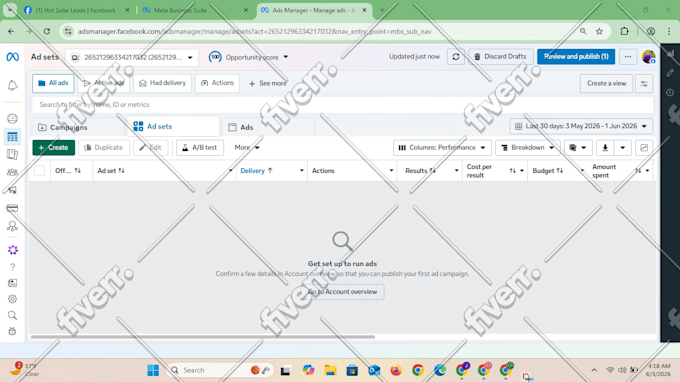680x382 pixels.
Task: Open the Delivery column dropdown arrow
Action: tap(301, 171)
